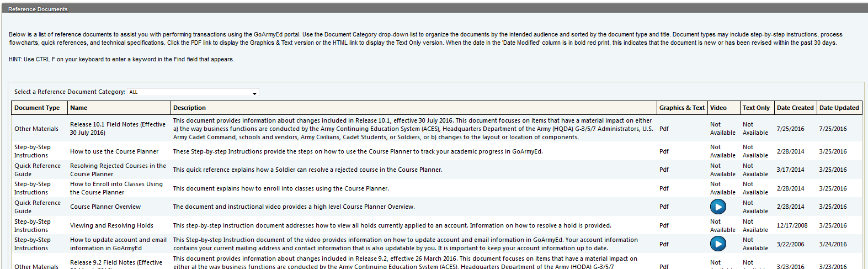Viewport: 868px width, 269px height.
Task: Open Pdf for How to Enroll into Classes
Action: coord(664,188)
